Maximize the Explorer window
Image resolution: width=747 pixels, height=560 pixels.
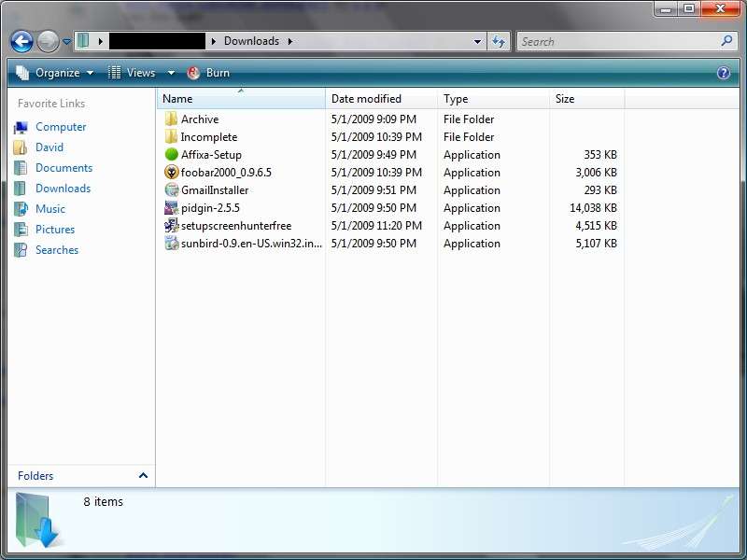(x=689, y=8)
